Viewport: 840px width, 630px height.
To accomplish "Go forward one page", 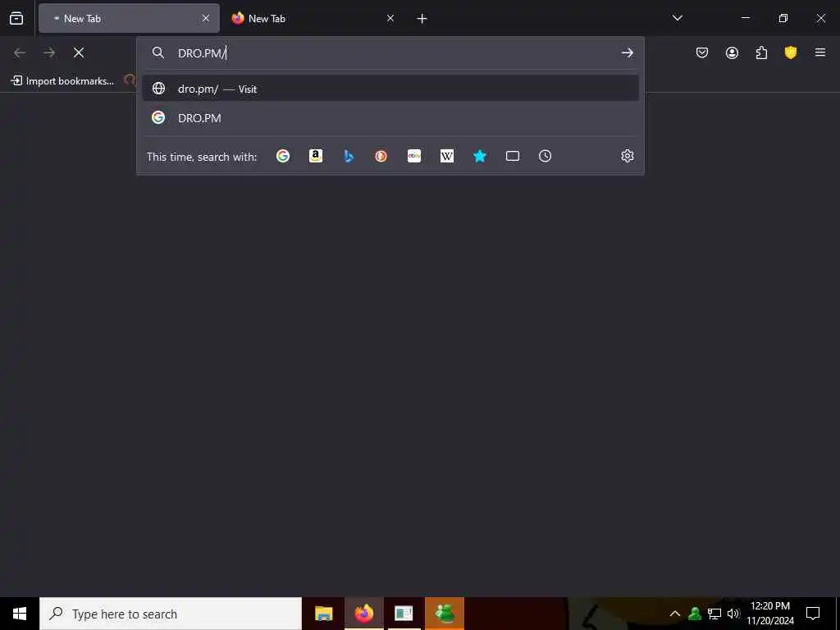I will (49, 52).
